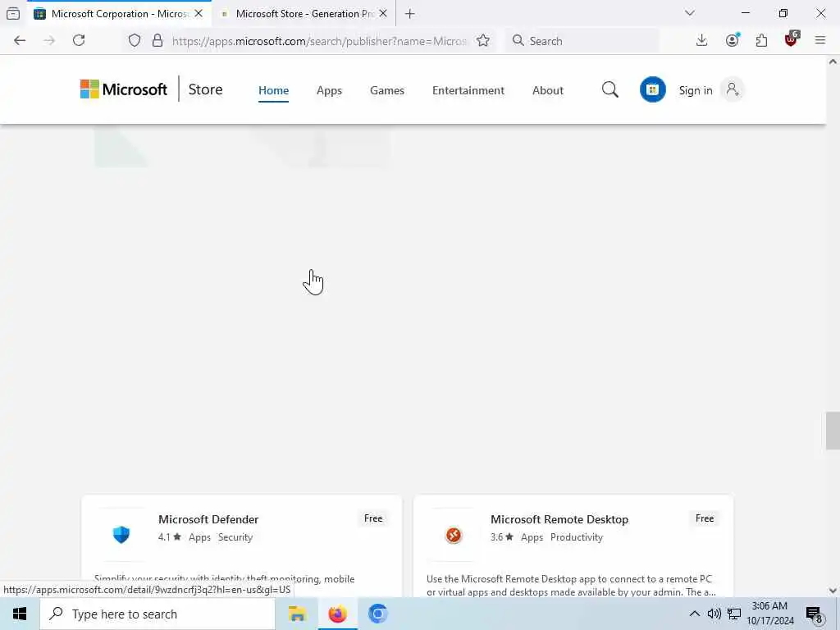Open the Microsoft Defender title link

tap(208, 519)
